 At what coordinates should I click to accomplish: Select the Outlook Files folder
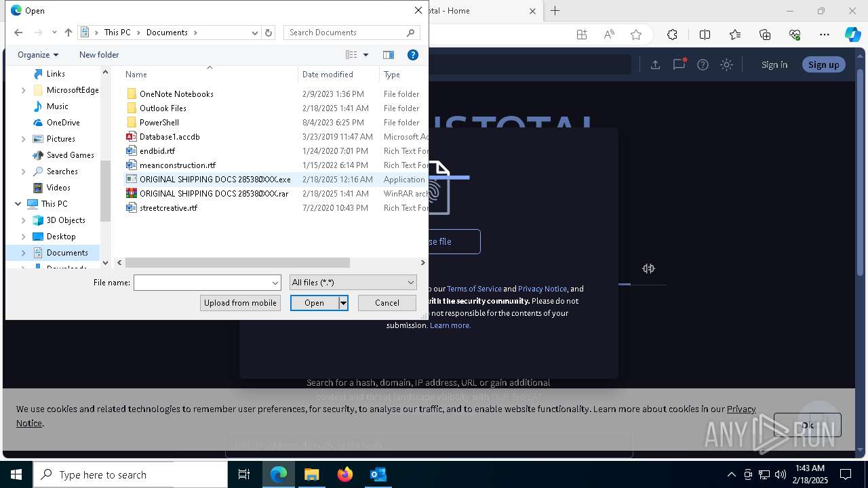coord(163,108)
